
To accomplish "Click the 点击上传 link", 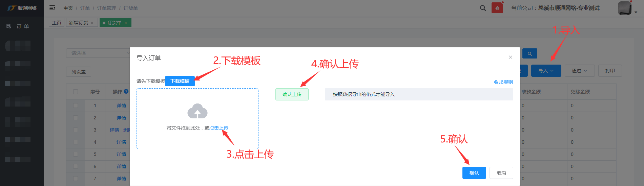I will pyautogui.click(x=219, y=128).
